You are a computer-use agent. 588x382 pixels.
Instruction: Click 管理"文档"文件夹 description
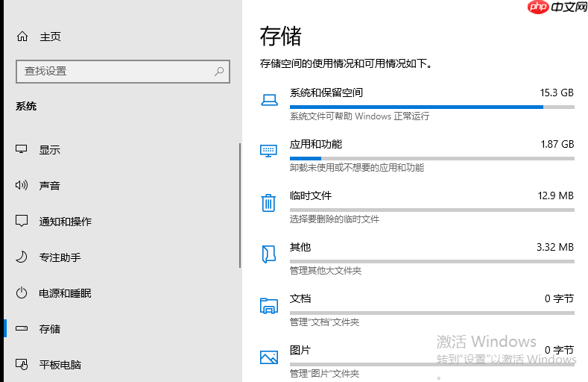pos(324,322)
